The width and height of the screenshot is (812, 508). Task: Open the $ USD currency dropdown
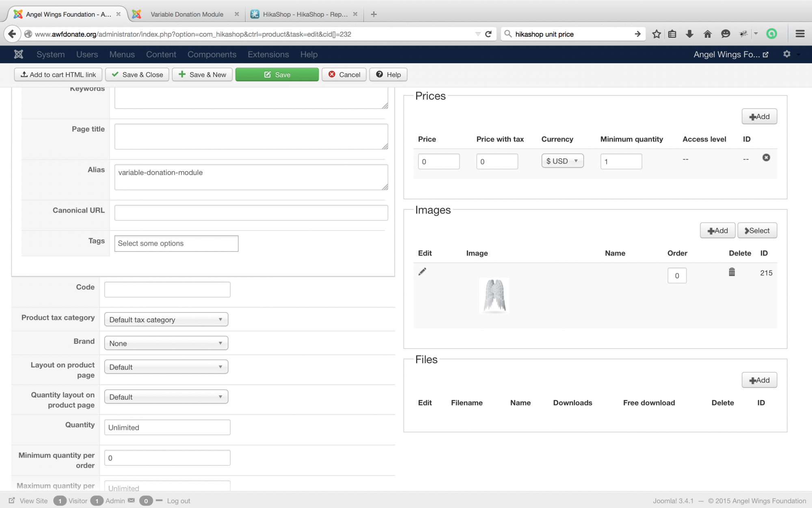pyautogui.click(x=562, y=161)
